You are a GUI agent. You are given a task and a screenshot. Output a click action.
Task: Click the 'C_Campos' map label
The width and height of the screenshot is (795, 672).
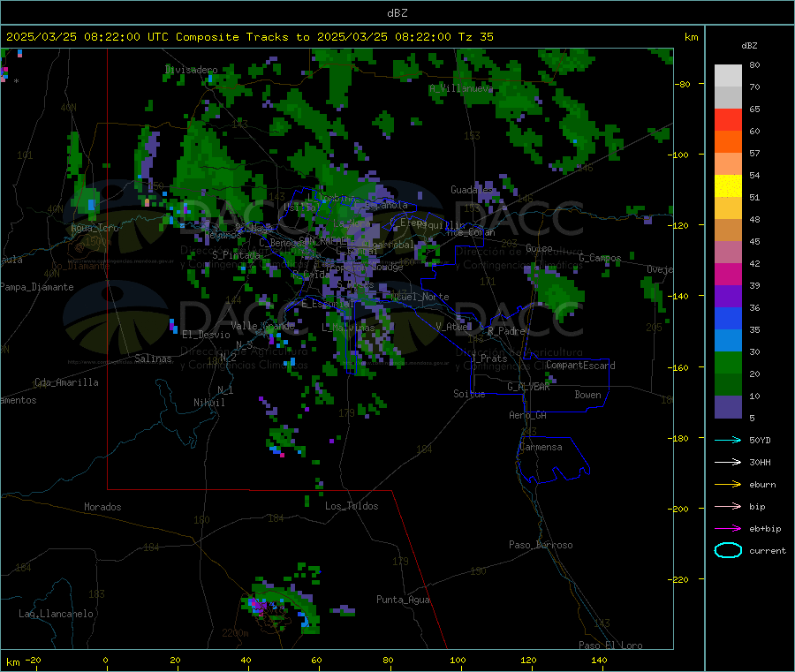[x=600, y=258]
